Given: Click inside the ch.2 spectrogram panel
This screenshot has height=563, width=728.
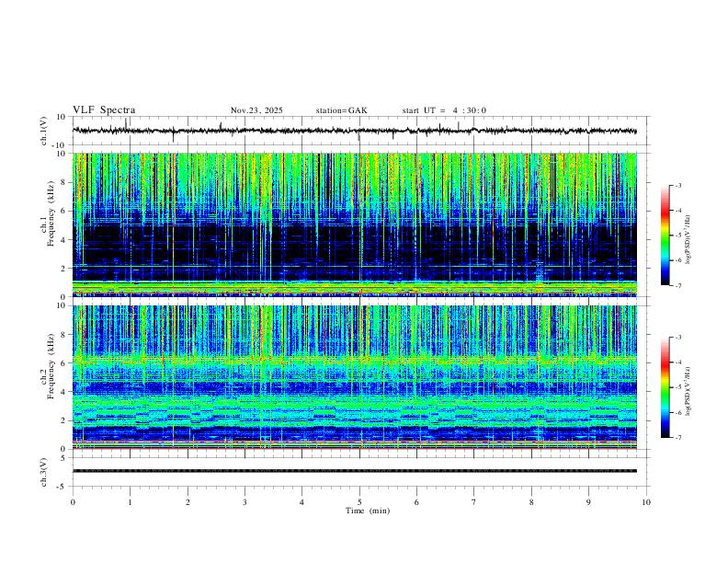Looking at the screenshot, I should point(355,377).
